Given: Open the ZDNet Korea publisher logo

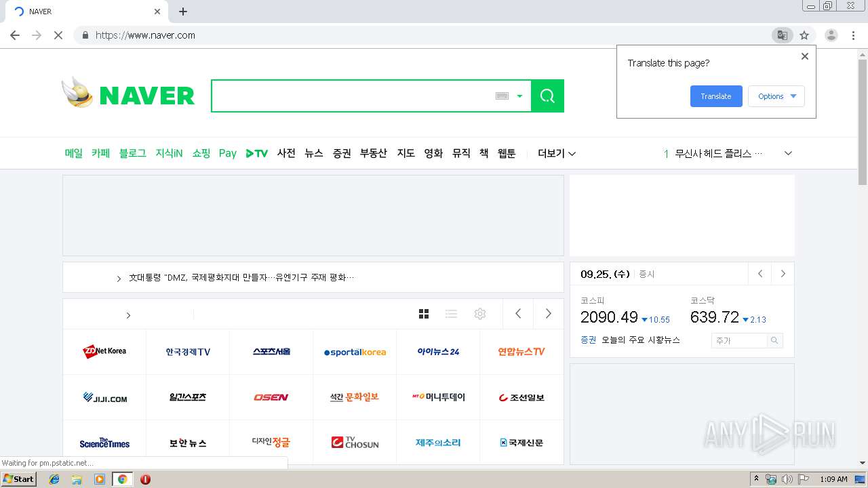Looking at the screenshot, I should [104, 351].
